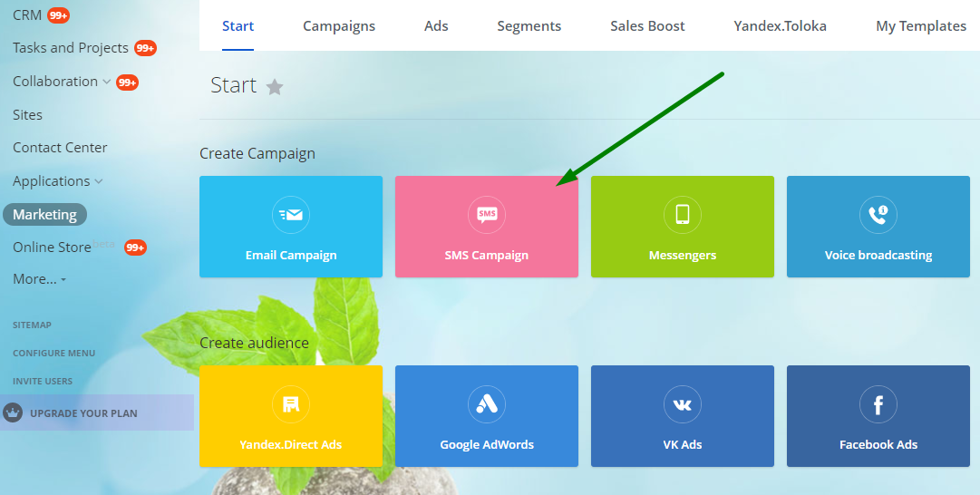Expand the Applications menu chevron
The image size is (980, 495).
pos(99,181)
